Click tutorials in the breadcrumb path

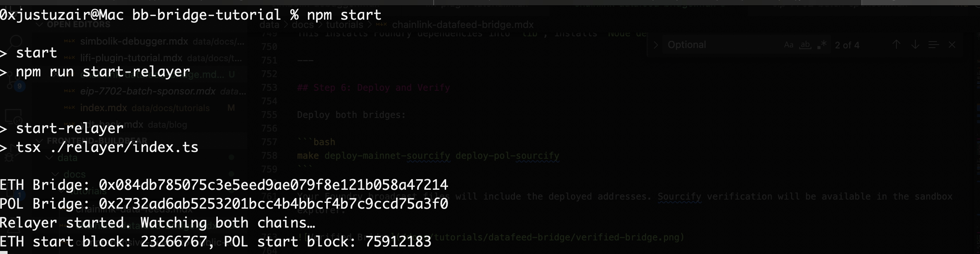point(344,25)
